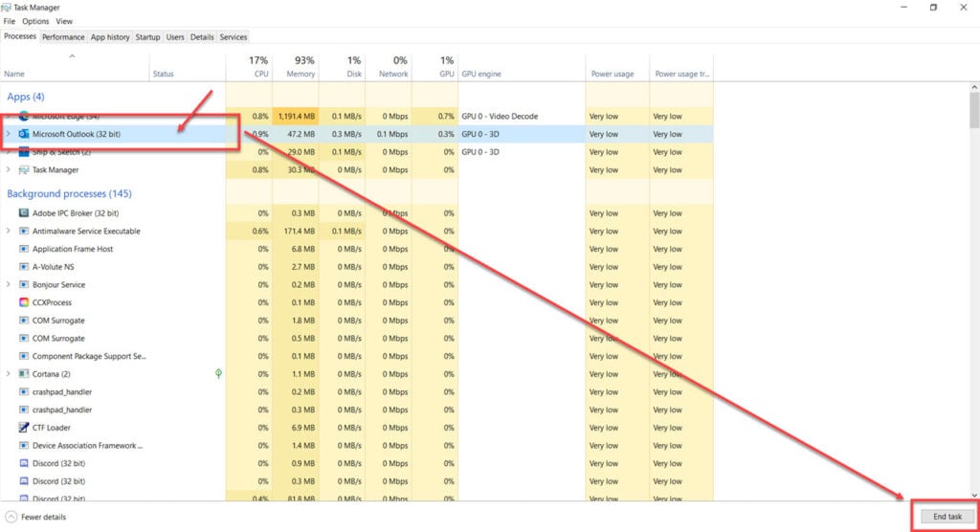
Task: Click Fewer details link
Action: click(43, 517)
